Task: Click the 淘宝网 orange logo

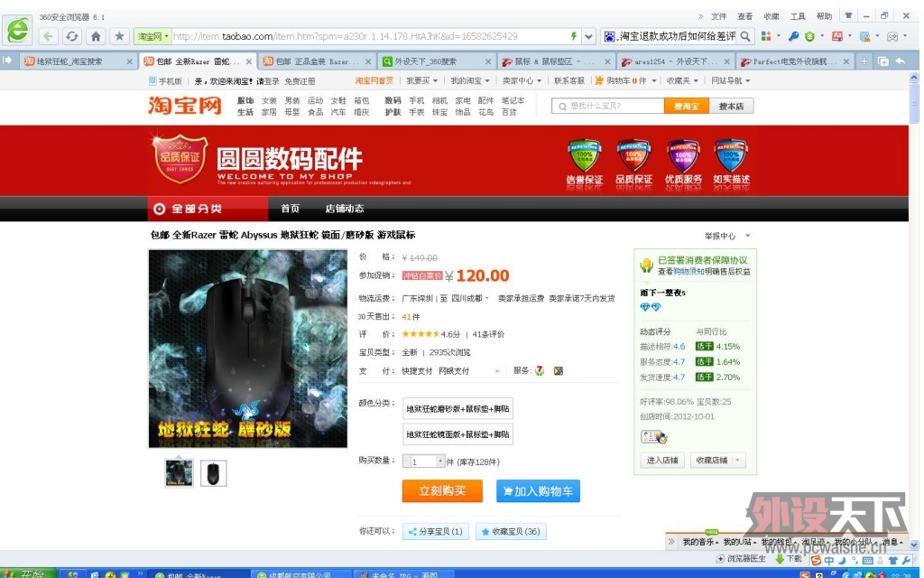Action: (185, 106)
